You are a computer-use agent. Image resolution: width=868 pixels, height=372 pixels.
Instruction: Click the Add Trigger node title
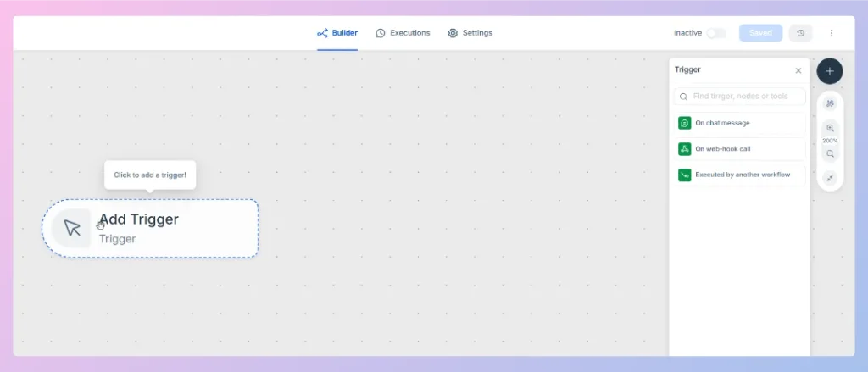(x=139, y=219)
